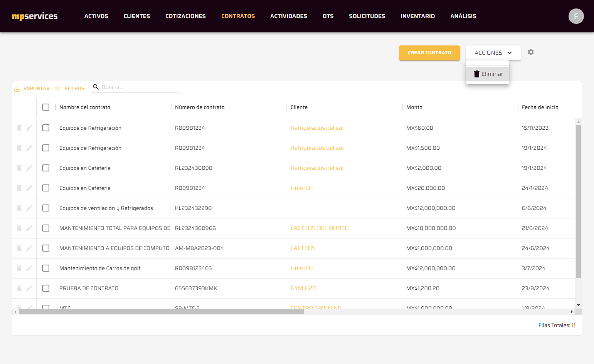Delete the MX$60.00 contract row

19,128
